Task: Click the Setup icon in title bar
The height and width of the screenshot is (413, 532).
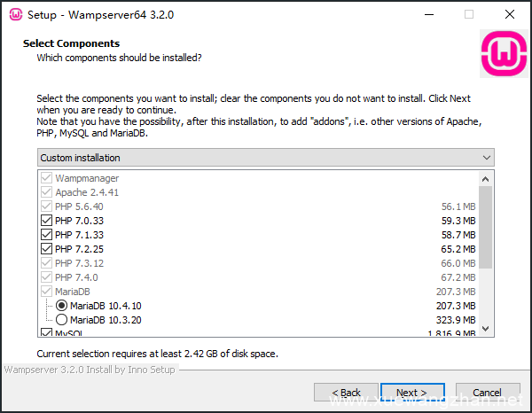Action: (14, 14)
